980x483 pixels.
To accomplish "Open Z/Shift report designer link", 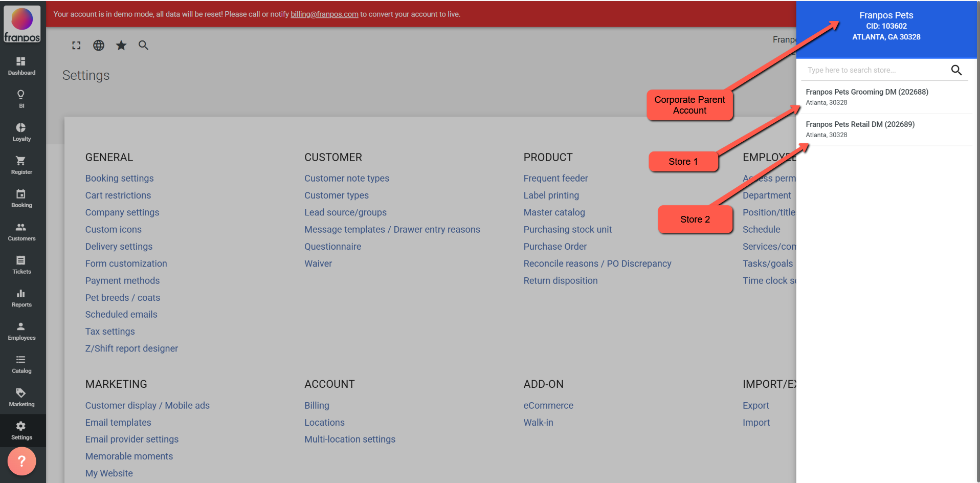I will [131, 348].
